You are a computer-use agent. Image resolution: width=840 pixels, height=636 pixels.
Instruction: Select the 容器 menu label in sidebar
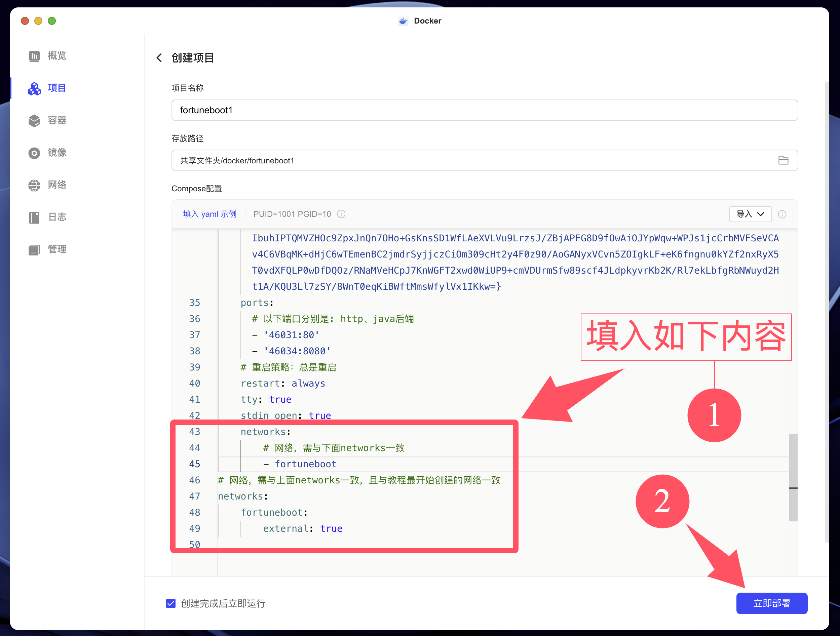coord(57,120)
